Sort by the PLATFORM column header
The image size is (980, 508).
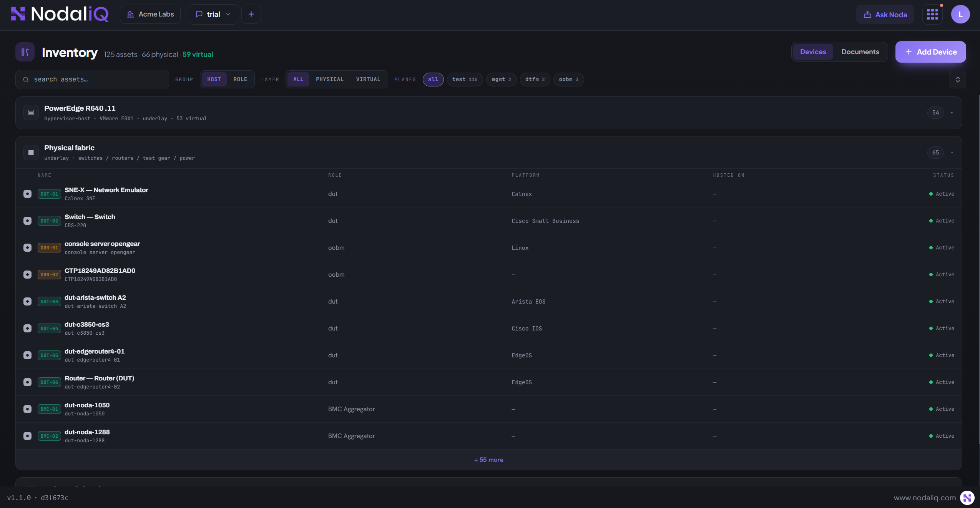coord(525,175)
